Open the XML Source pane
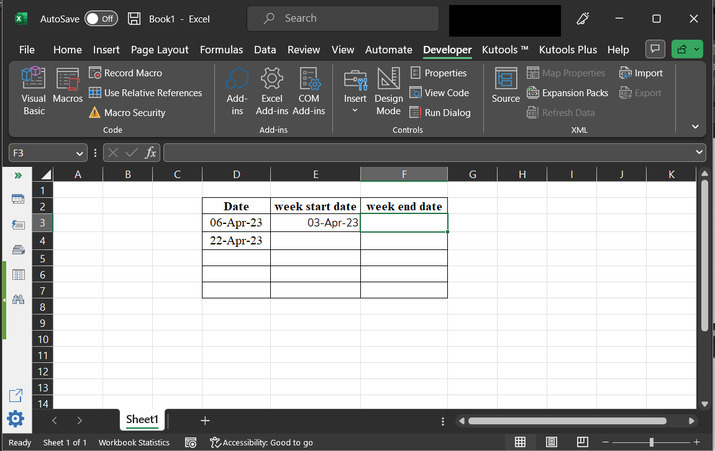This screenshot has width=715, height=451. coord(506,87)
